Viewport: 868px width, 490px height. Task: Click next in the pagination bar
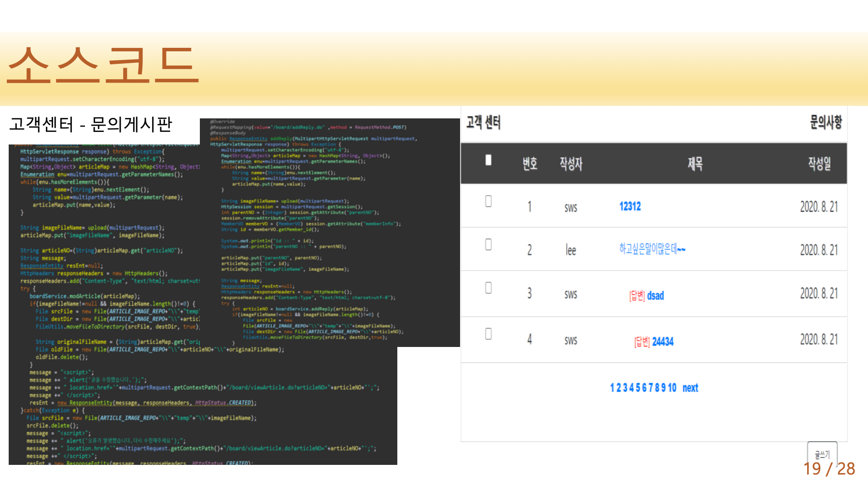click(690, 388)
